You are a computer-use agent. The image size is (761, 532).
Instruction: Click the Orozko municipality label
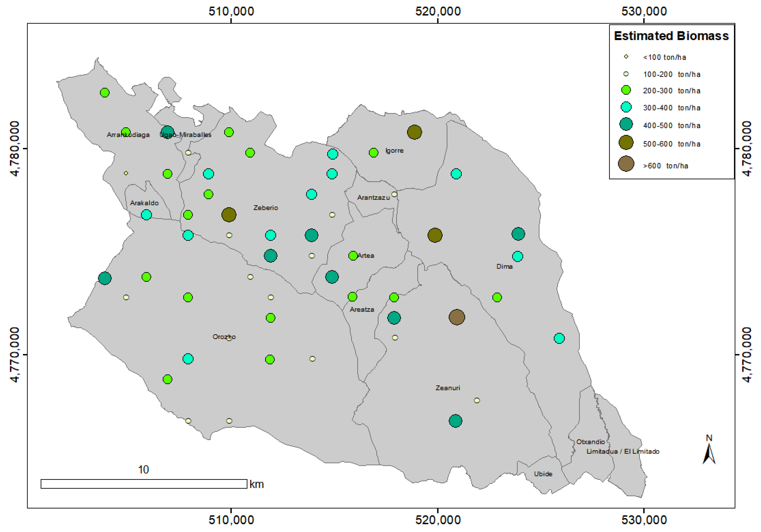point(224,337)
